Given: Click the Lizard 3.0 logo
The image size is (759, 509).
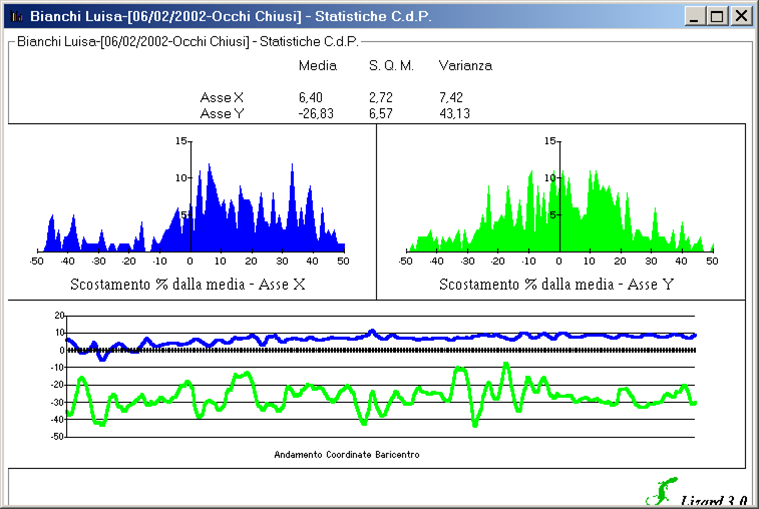Looking at the screenshot, I should tap(688, 494).
